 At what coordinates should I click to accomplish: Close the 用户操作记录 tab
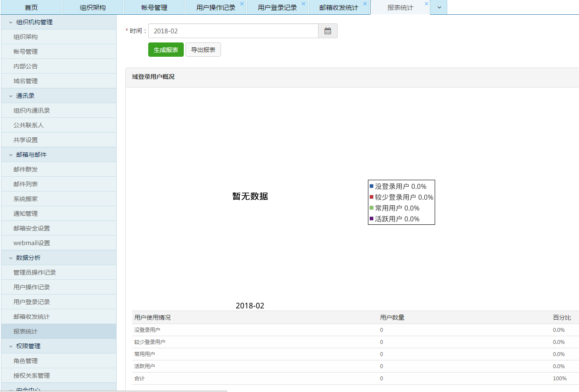pos(242,3)
